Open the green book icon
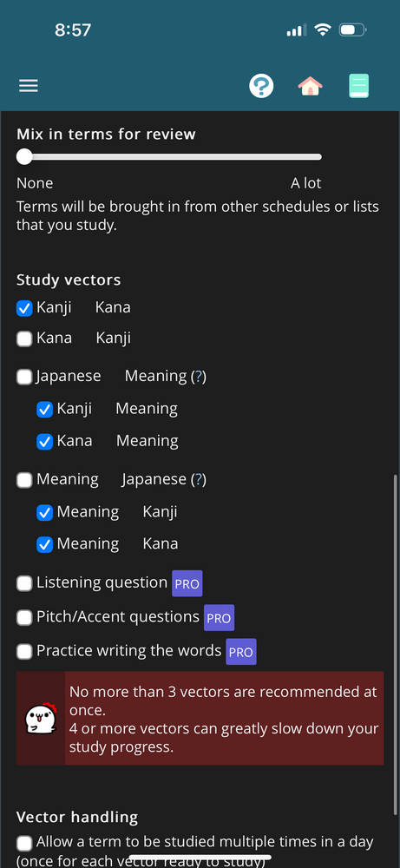This screenshot has width=400, height=868. pyautogui.click(x=358, y=86)
